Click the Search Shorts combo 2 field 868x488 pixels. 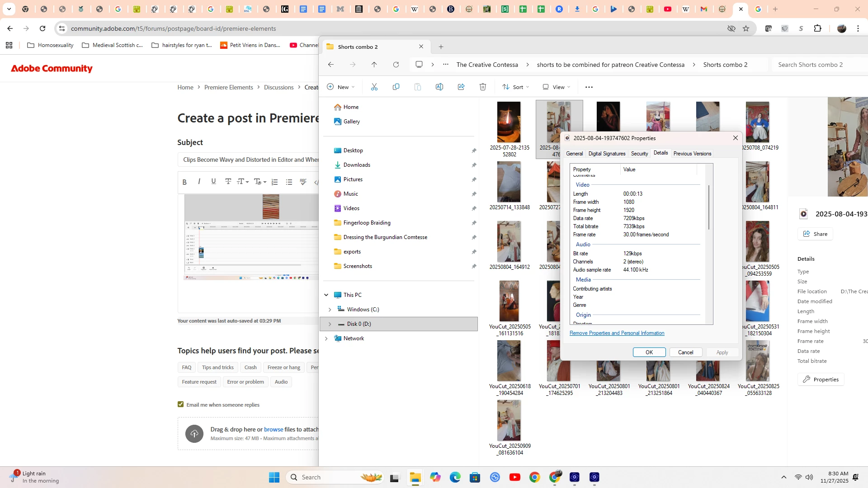[821, 65]
